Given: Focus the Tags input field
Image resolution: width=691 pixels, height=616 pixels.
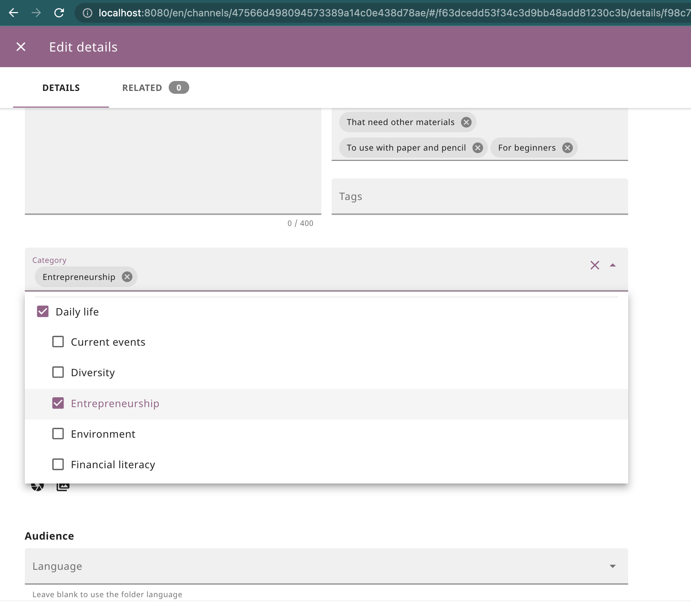Looking at the screenshot, I should 479,196.
